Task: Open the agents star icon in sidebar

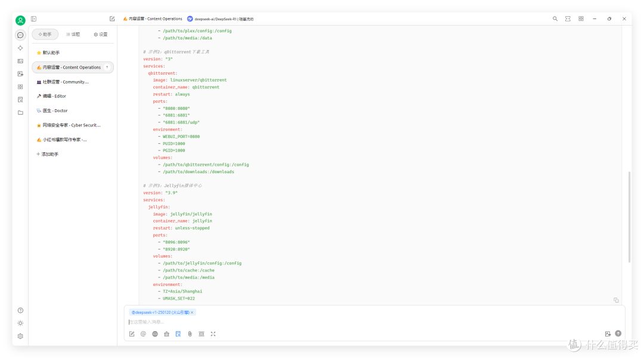Action: point(20,48)
